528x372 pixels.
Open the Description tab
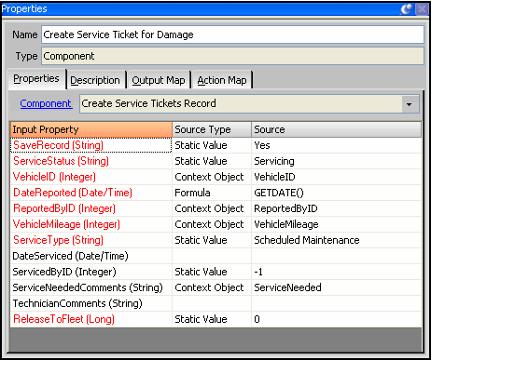[x=95, y=80]
